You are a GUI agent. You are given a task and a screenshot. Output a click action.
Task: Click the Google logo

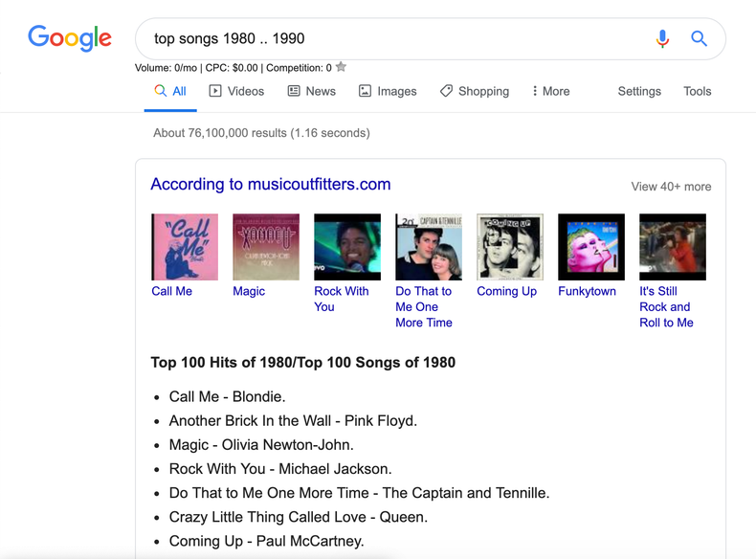[x=70, y=38]
